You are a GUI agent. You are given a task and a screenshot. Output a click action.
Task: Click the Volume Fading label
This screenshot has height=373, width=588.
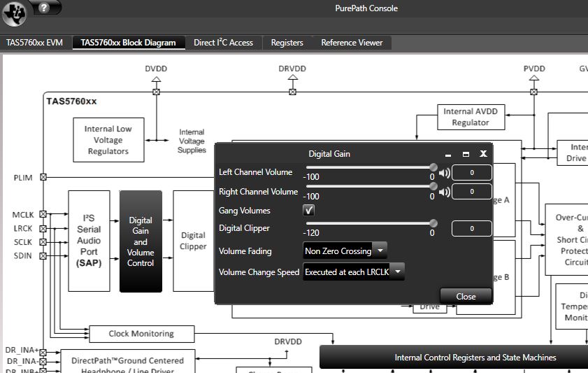245,251
